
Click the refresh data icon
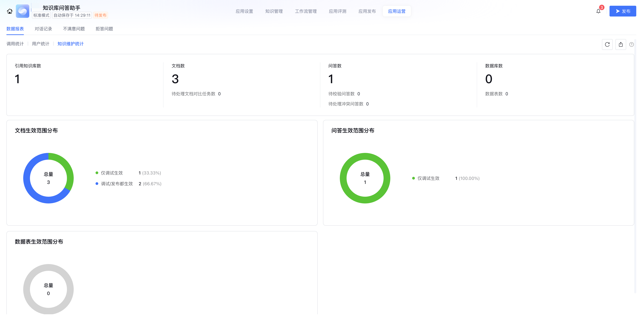(607, 44)
